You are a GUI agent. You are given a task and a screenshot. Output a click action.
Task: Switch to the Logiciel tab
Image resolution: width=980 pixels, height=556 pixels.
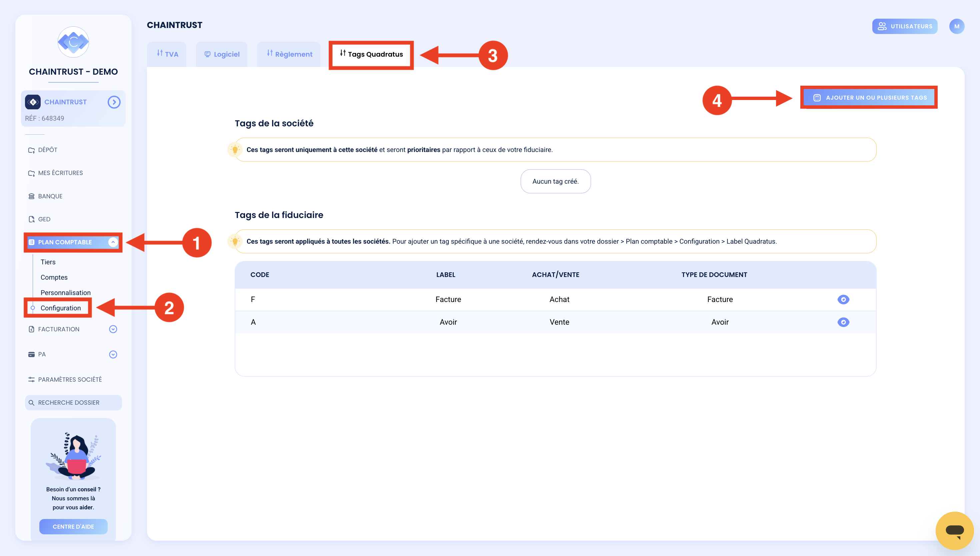pyautogui.click(x=221, y=54)
